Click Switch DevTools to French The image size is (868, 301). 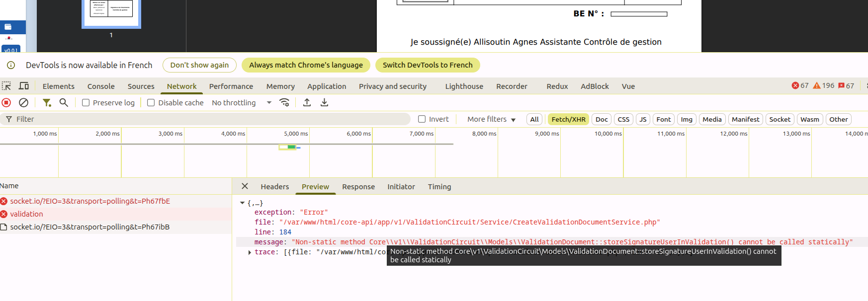coord(428,65)
